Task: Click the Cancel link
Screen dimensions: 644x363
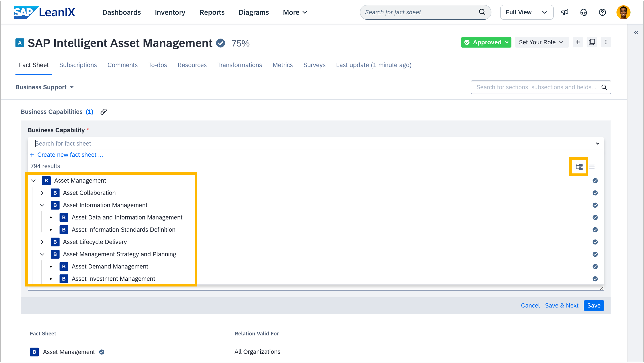Action: click(x=530, y=306)
